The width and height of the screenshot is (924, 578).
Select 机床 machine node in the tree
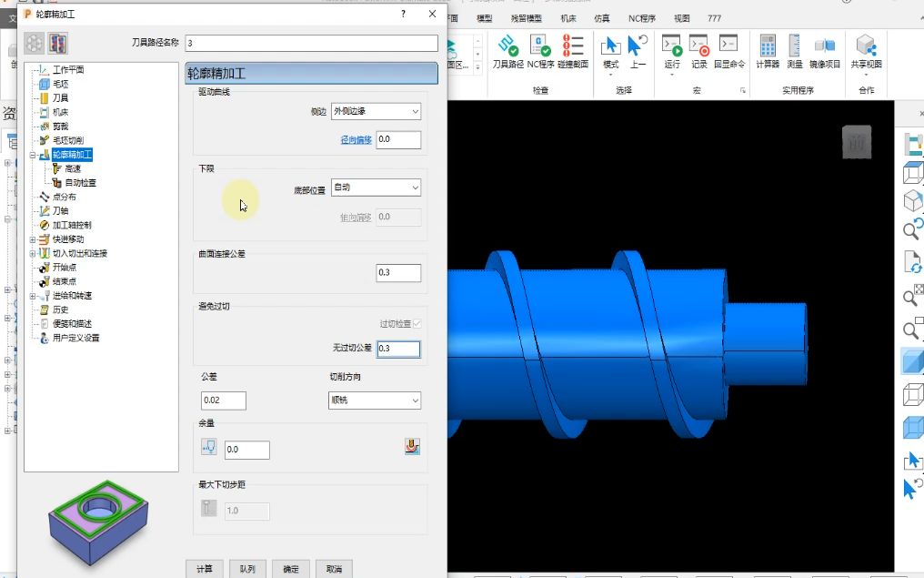60,112
